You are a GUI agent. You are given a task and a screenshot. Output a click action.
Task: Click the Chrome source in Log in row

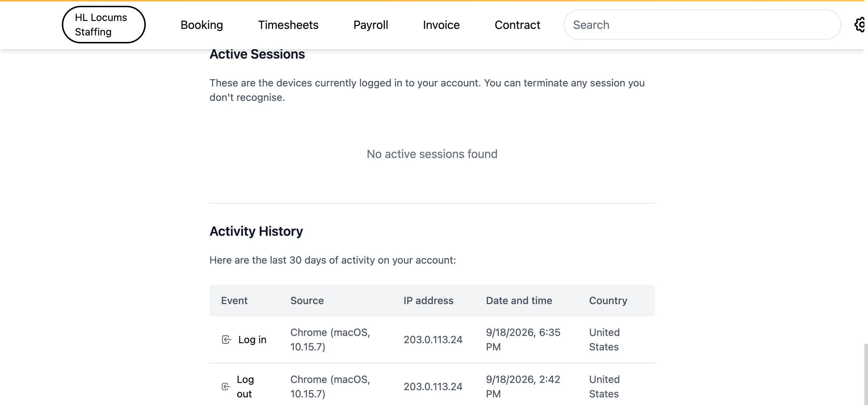click(x=330, y=340)
